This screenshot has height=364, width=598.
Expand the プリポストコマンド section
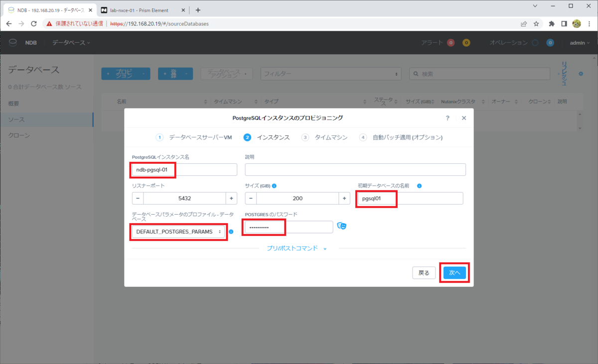coord(297,248)
